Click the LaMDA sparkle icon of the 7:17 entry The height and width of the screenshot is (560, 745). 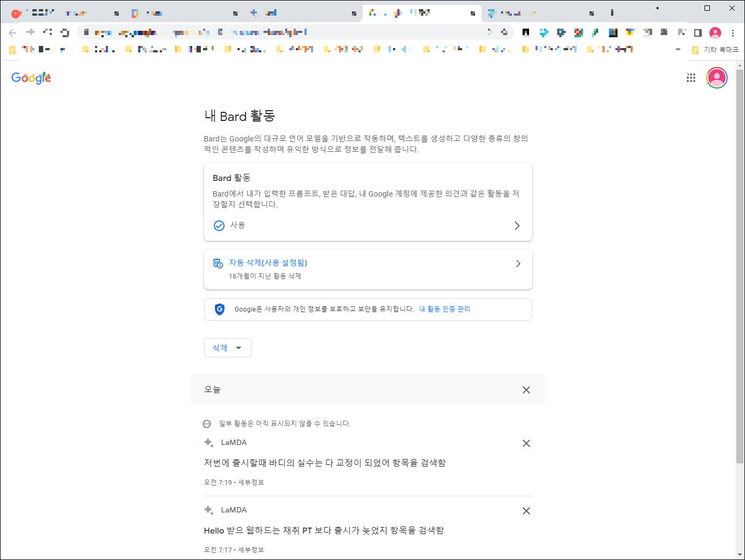209,510
